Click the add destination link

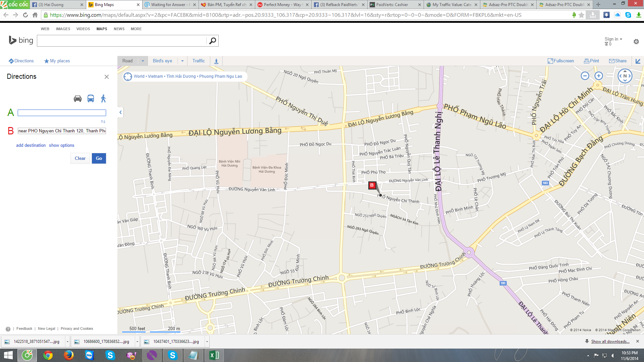tap(31, 145)
